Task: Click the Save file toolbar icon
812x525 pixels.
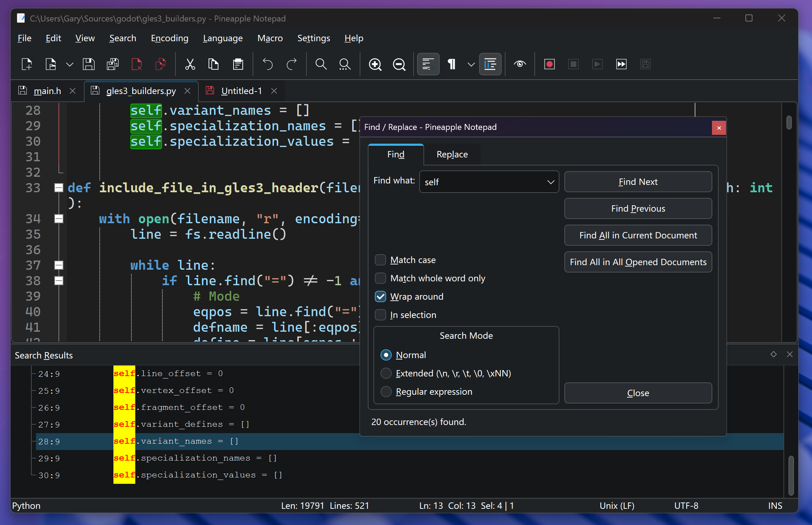Action: pos(89,64)
